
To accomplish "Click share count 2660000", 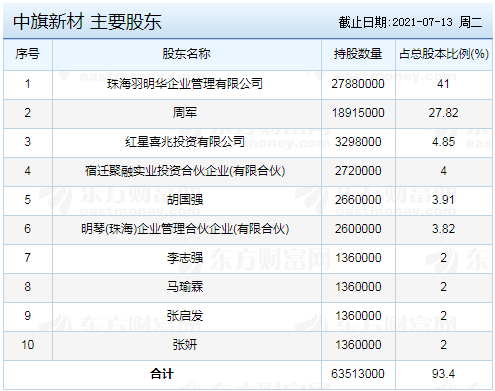I will tap(358, 200).
